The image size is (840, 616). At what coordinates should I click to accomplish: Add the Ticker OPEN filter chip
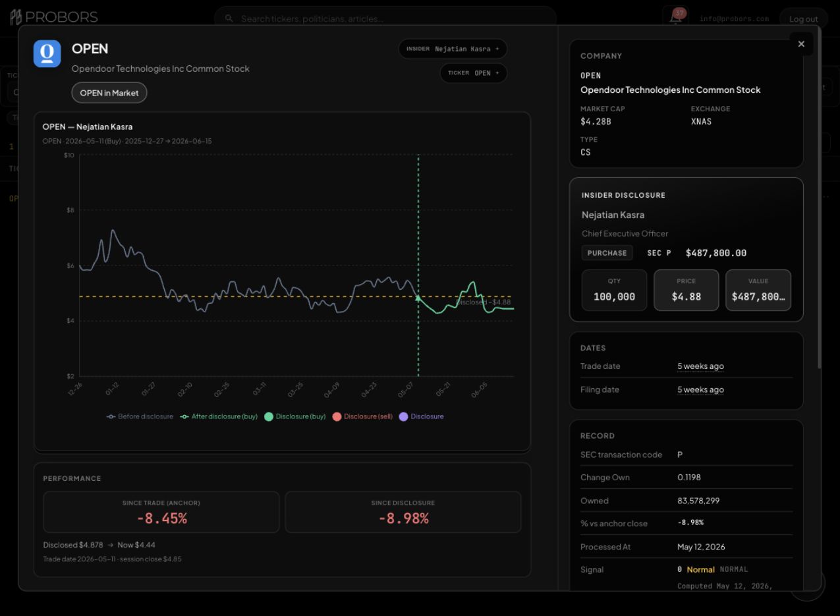point(474,73)
